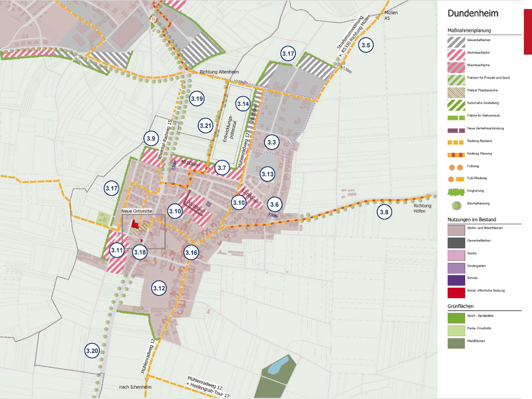The height and width of the screenshot is (399, 532).
Task: Select the 3.19 marker circle
Action: coord(197,98)
